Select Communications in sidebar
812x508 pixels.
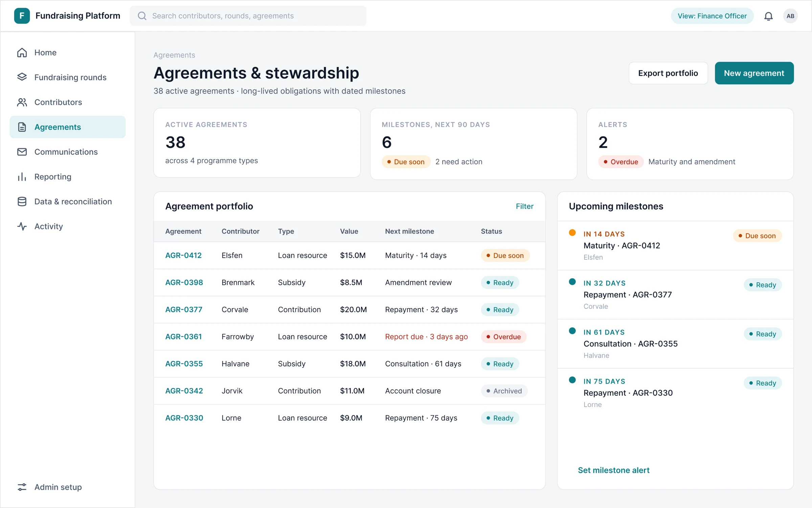coord(68,152)
